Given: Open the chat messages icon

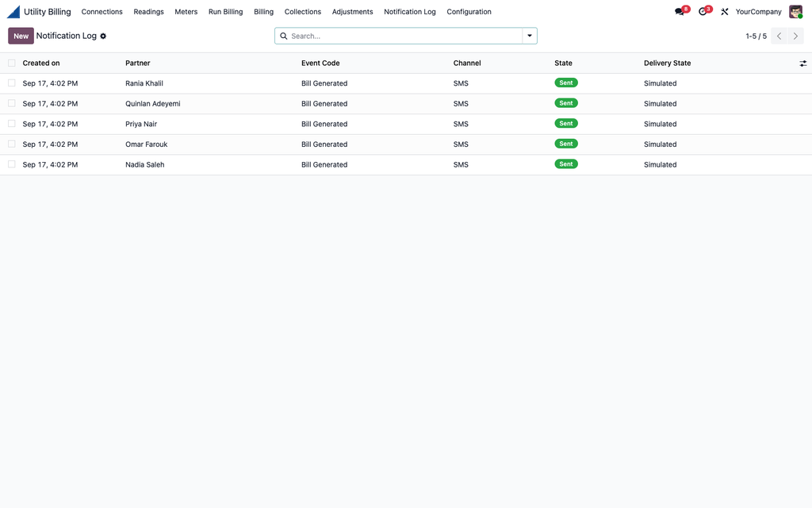Looking at the screenshot, I should tap(680, 11).
